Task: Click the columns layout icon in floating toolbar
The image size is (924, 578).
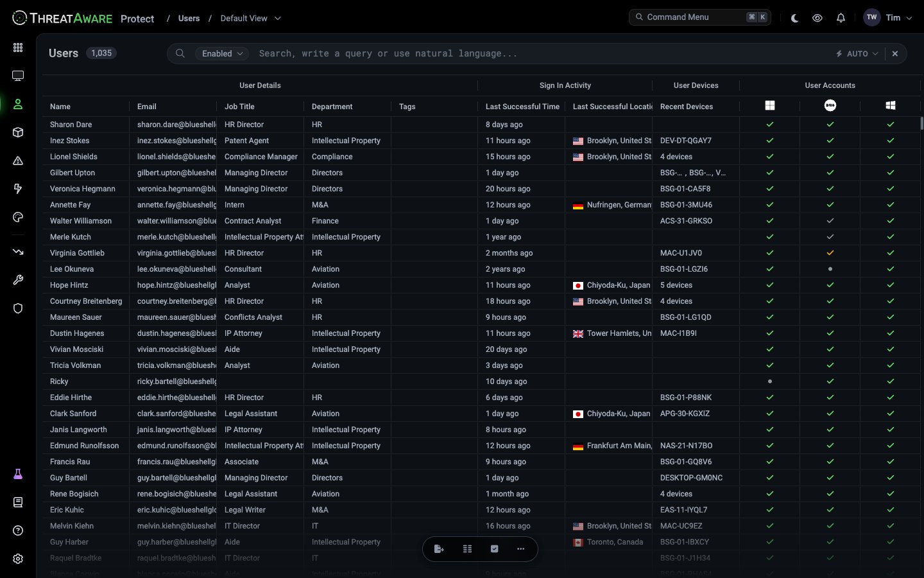Action: tap(467, 548)
